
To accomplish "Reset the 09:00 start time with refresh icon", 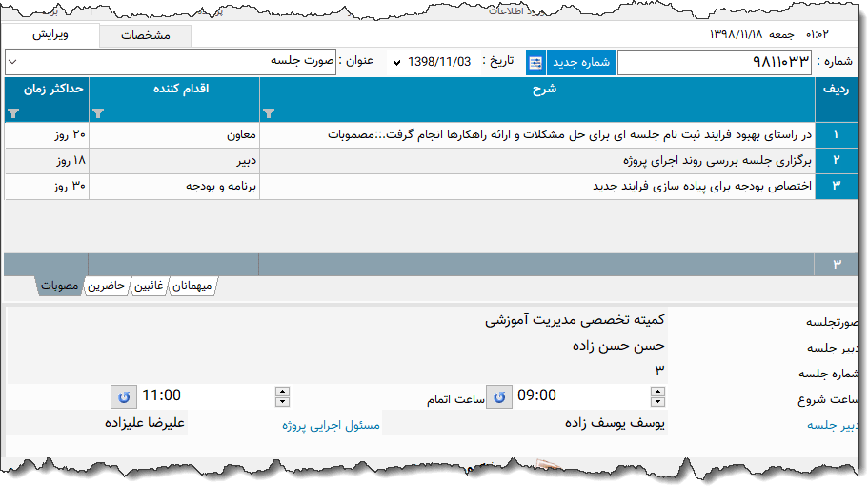I will click(x=498, y=395).
